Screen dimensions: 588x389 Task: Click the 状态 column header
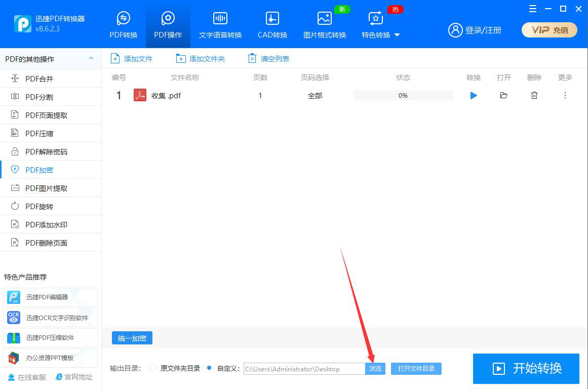tap(403, 77)
